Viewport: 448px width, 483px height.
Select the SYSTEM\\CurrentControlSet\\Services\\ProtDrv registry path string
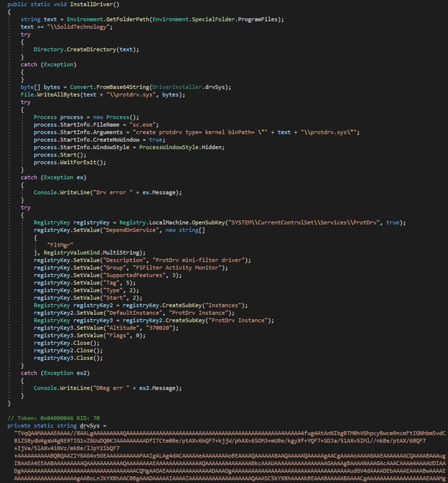coord(304,222)
